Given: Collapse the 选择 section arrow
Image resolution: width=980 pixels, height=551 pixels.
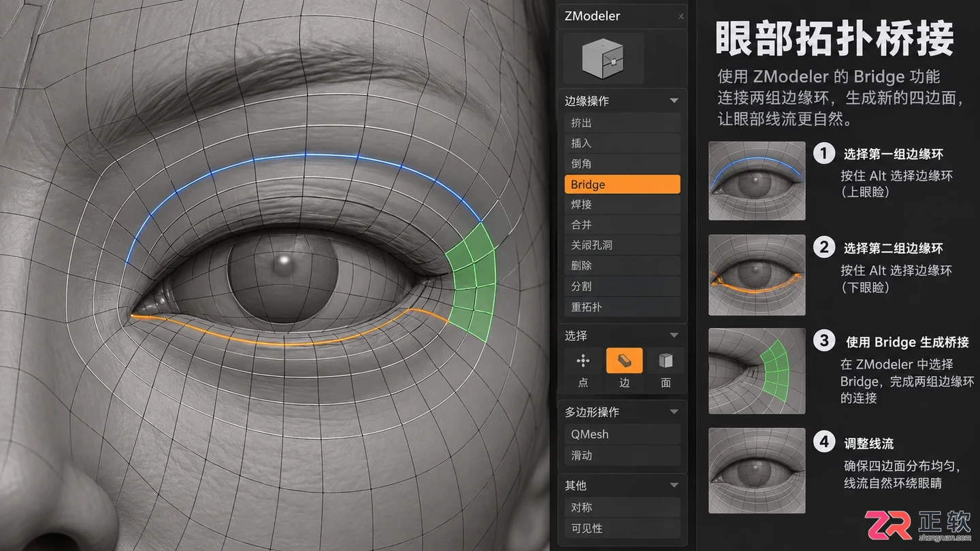Looking at the screenshot, I should 674,335.
